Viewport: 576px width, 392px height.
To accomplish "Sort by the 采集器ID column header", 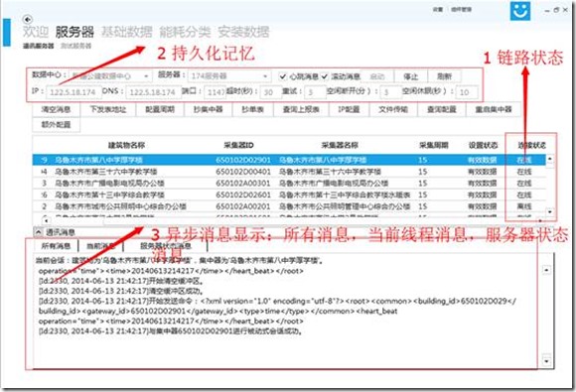I will point(238,145).
